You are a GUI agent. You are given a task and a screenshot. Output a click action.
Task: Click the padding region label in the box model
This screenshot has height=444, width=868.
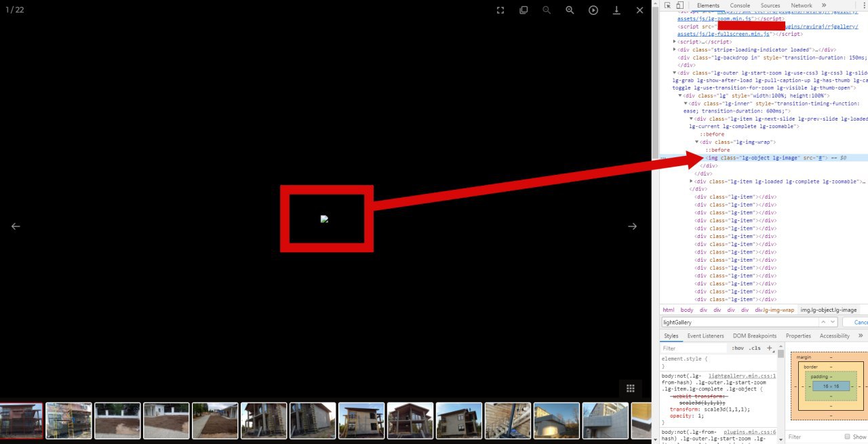pyautogui.click(x=819, y=376)
